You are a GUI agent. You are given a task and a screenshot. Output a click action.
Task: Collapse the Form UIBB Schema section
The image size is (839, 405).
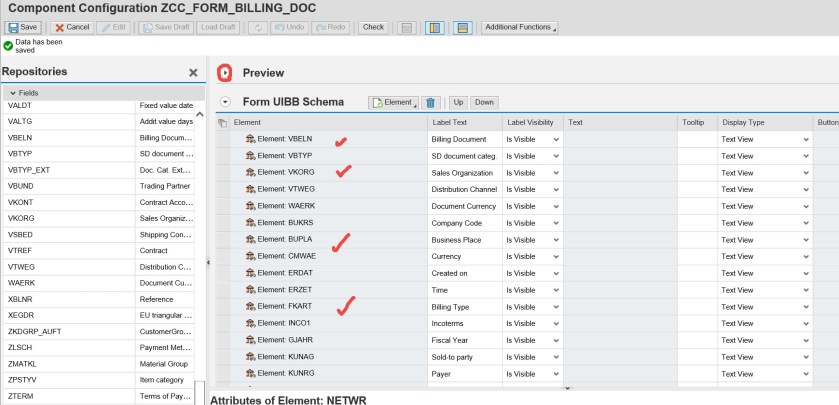(225, 102)
